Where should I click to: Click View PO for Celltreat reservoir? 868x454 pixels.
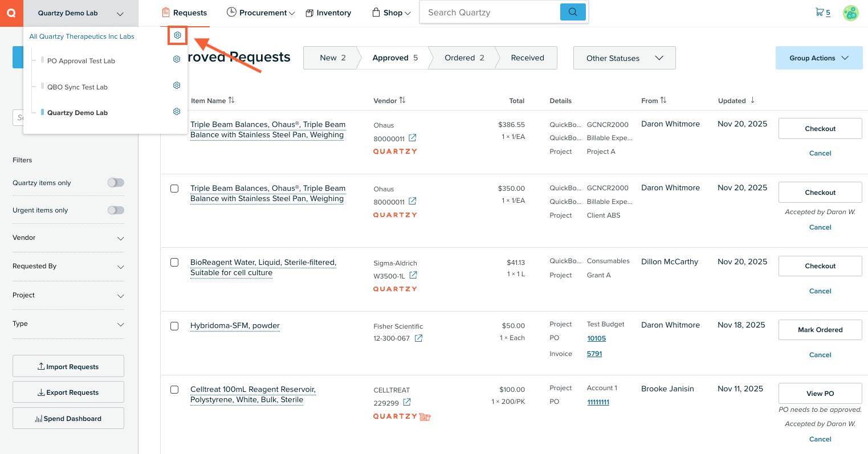tap(820, 394)
